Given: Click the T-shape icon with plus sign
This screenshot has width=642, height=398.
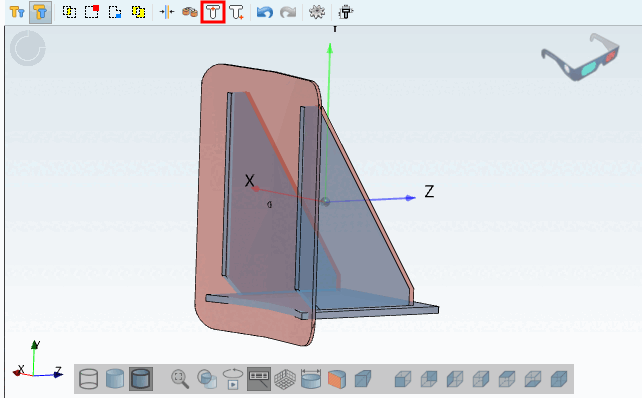Looking at the screenshot, I should pyautogui.click(x=236, y=12).
